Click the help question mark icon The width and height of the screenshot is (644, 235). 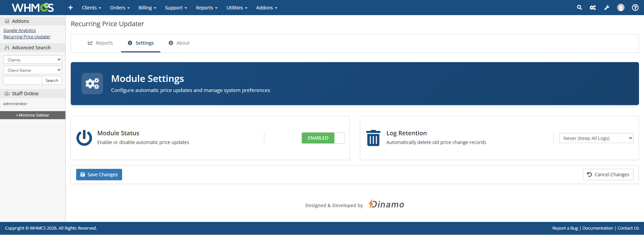[x=635, y=8]
